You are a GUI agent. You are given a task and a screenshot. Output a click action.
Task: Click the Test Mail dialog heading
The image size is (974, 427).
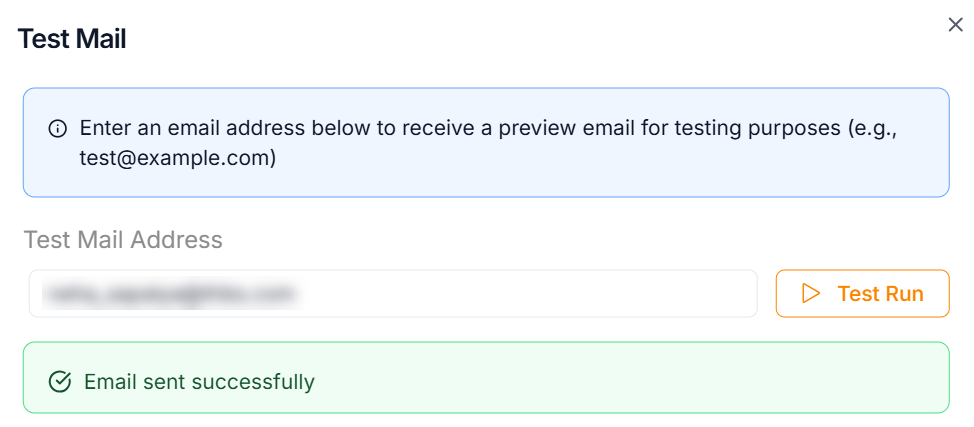click(72, 39)
